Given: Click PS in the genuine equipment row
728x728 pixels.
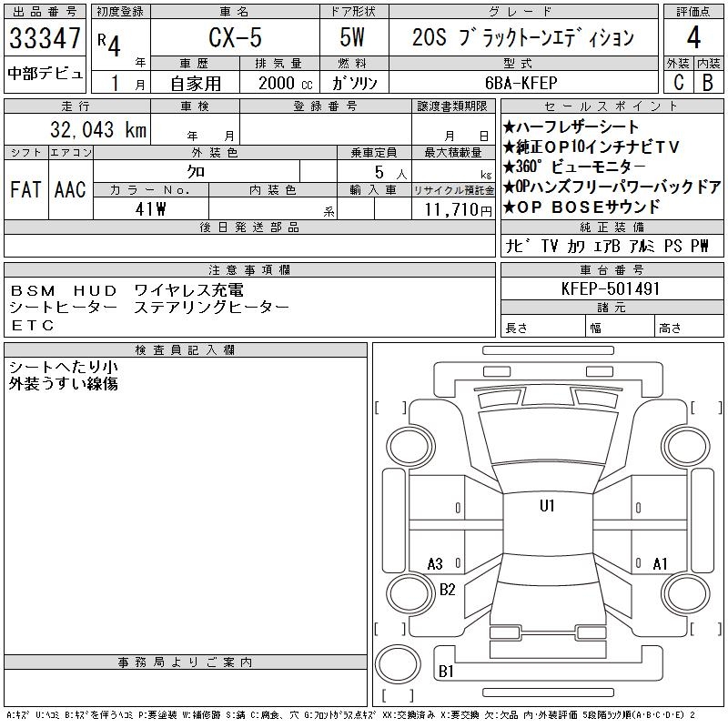Looking at the screenshot, I should coord(672,246).
